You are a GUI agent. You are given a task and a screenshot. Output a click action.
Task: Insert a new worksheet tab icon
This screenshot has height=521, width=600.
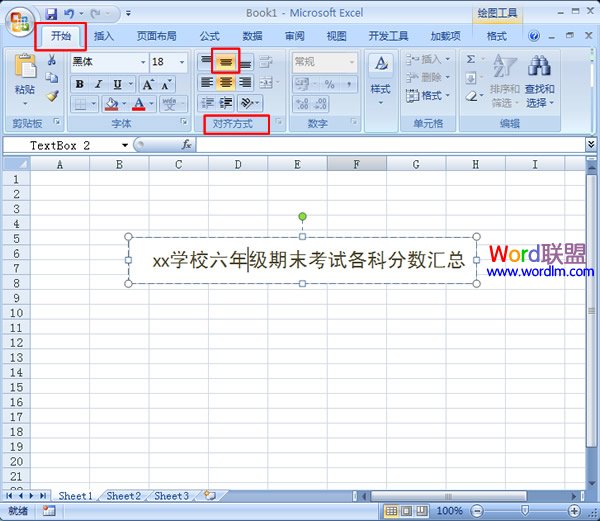(x=210, y=496)
